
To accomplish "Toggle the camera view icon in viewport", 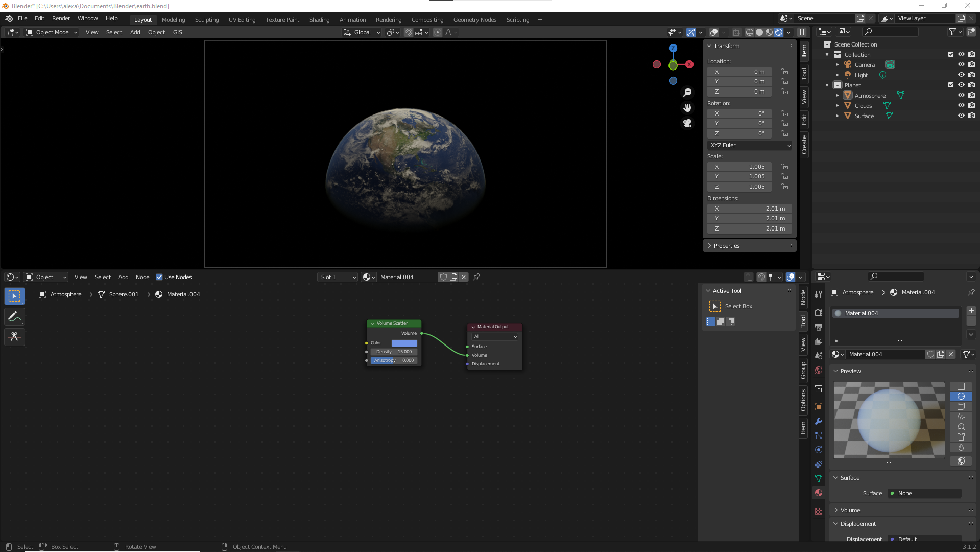I will pyautogui.click(x=687, y=123).
